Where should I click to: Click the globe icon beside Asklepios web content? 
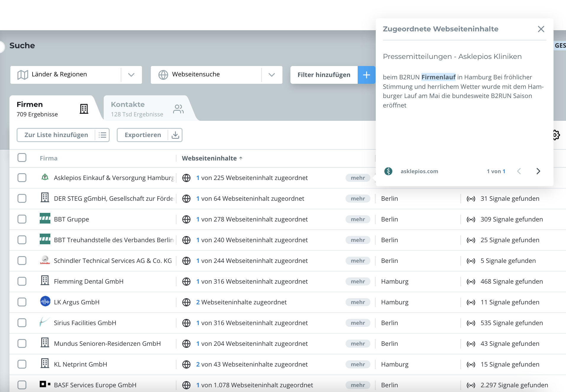pyautogui.click(x=186, y=178)
